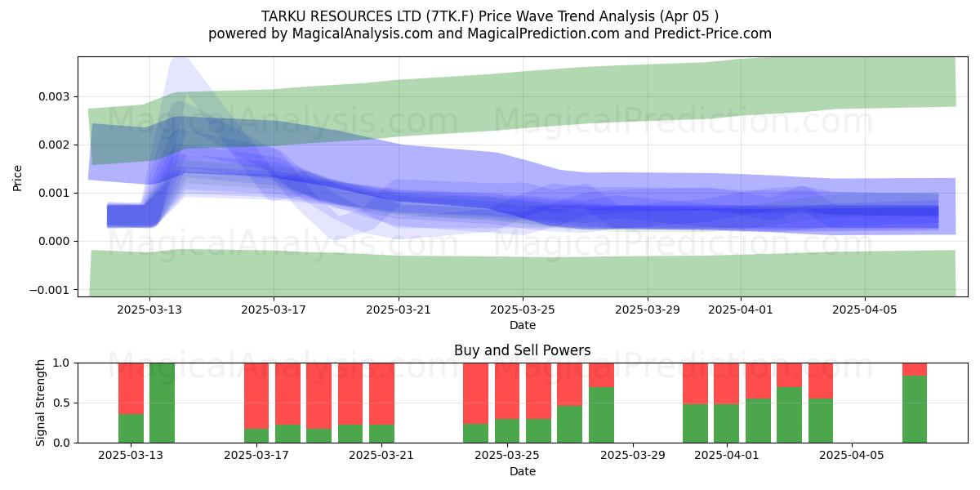
Task: Click the 'Date' label under the bar chart
Action: click(x=523, y=471)
